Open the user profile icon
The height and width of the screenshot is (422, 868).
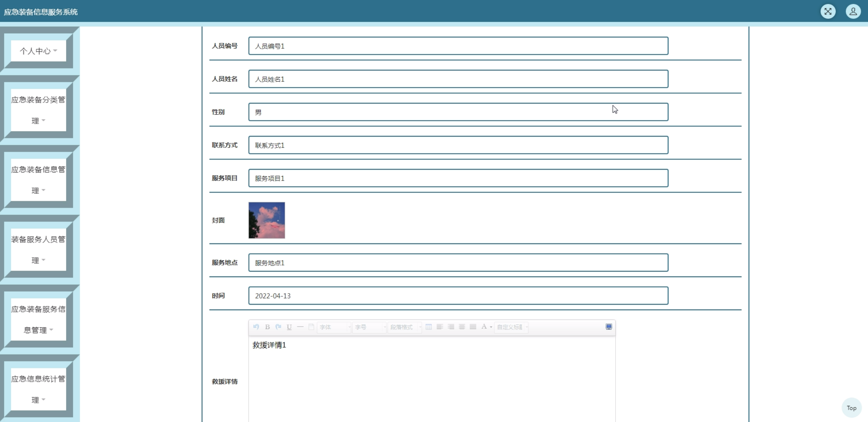(x=853, y=11)
